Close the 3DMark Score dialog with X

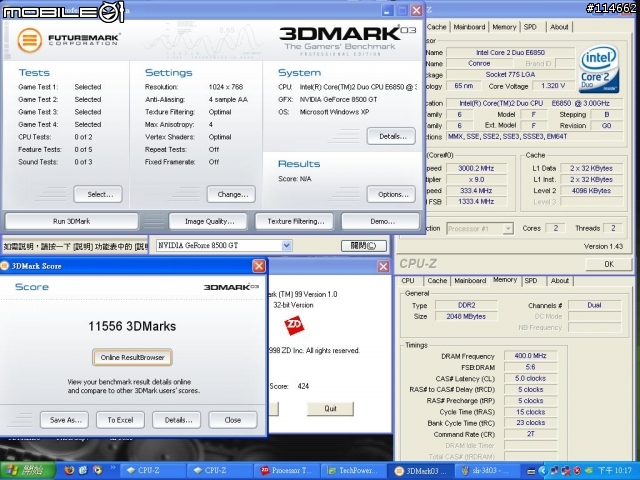pyautogui.click(x=259, y=266)
